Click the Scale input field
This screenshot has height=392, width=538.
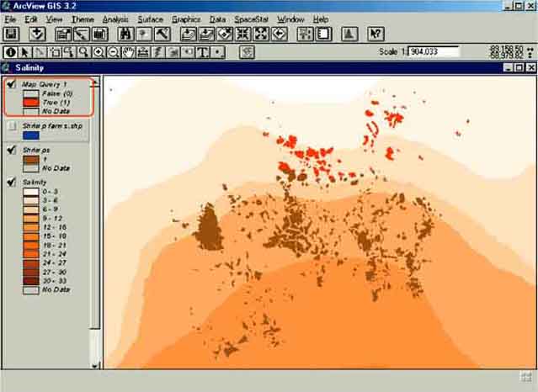[x=434, y=51]
